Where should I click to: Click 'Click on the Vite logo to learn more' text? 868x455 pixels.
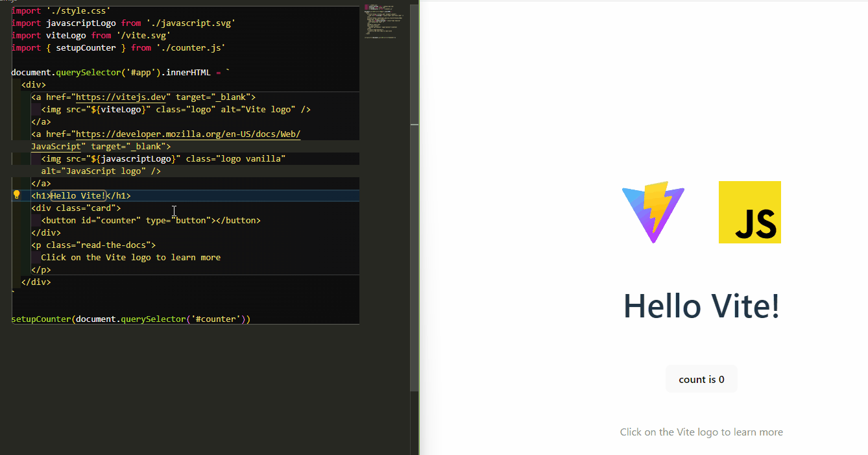click(701, 432)
